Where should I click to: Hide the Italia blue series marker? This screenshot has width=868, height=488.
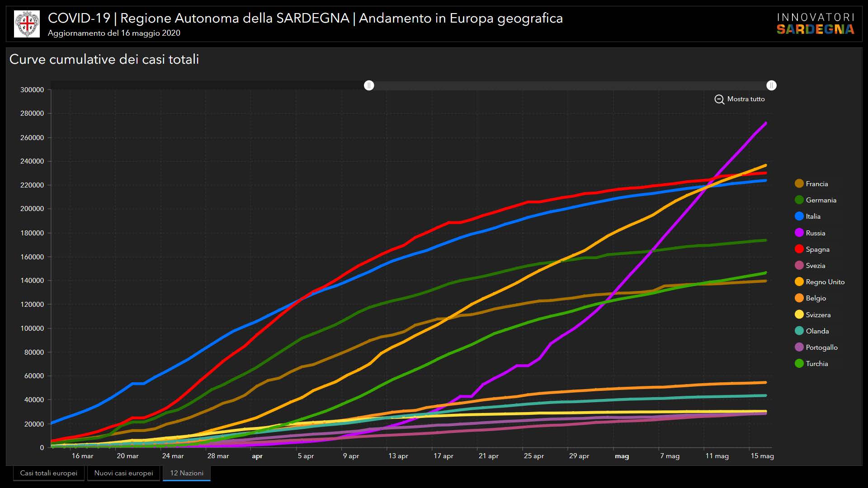(799, 216)
